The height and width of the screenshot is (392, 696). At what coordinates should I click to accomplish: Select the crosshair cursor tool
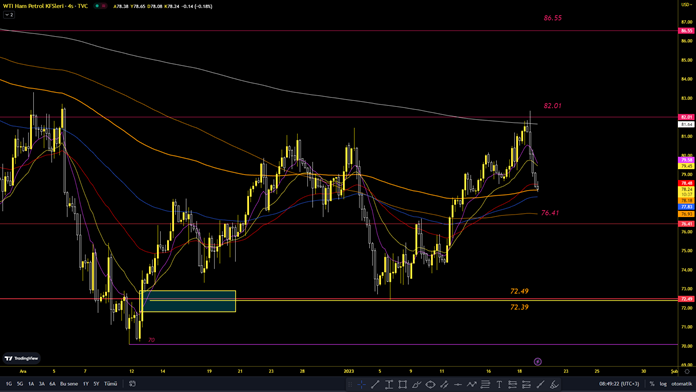click(362, 384)
